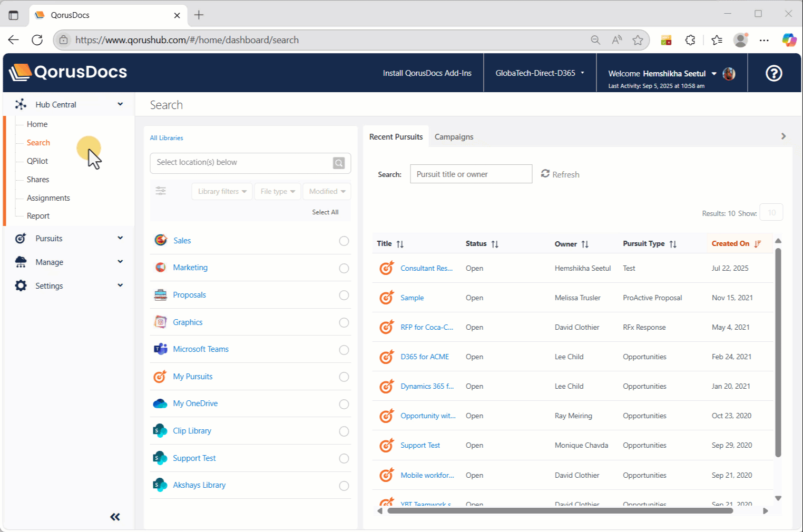Screen dimensions: 803x532
Task: Click the Select All link
Action: [x=325, y=212]
